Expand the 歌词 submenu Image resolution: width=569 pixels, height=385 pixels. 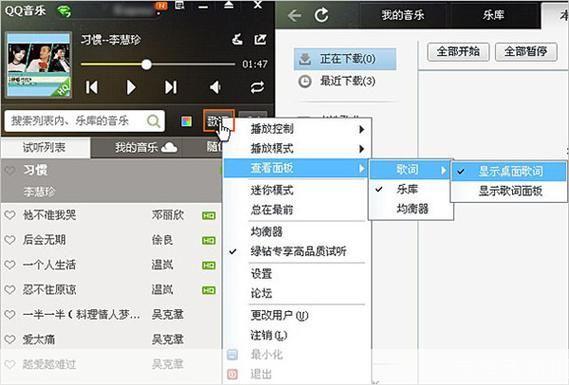click(x=411, y=169)
